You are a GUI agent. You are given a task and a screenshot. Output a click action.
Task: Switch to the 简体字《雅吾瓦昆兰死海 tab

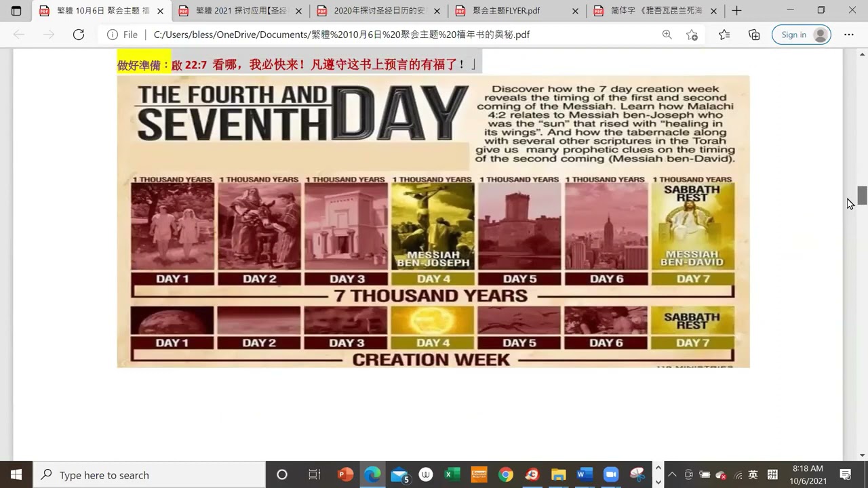[x=655, y=11]
